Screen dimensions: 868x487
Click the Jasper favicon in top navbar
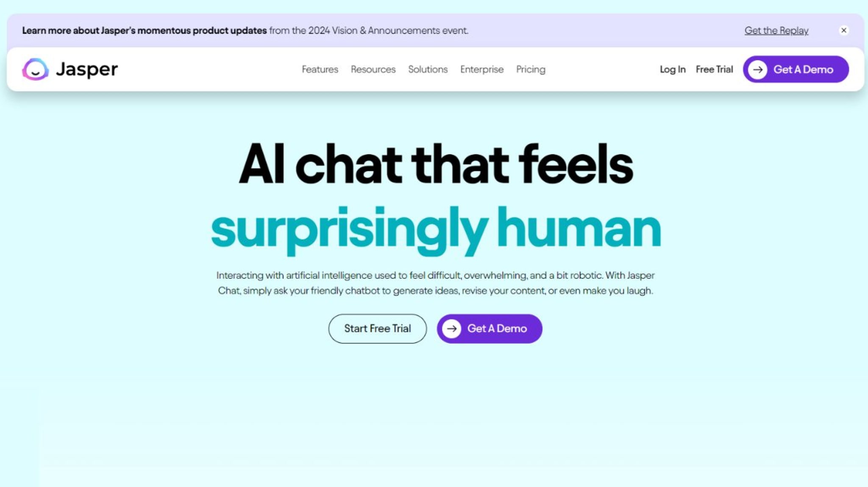(x=34, y=69)
